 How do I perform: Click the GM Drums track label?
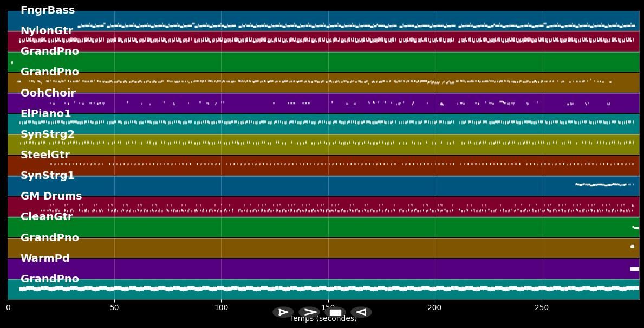51,196
